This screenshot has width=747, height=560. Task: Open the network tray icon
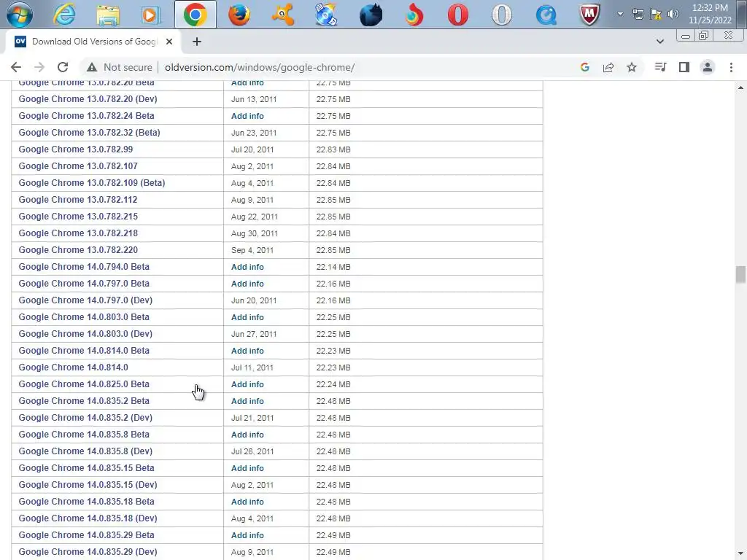coord(638,14)
